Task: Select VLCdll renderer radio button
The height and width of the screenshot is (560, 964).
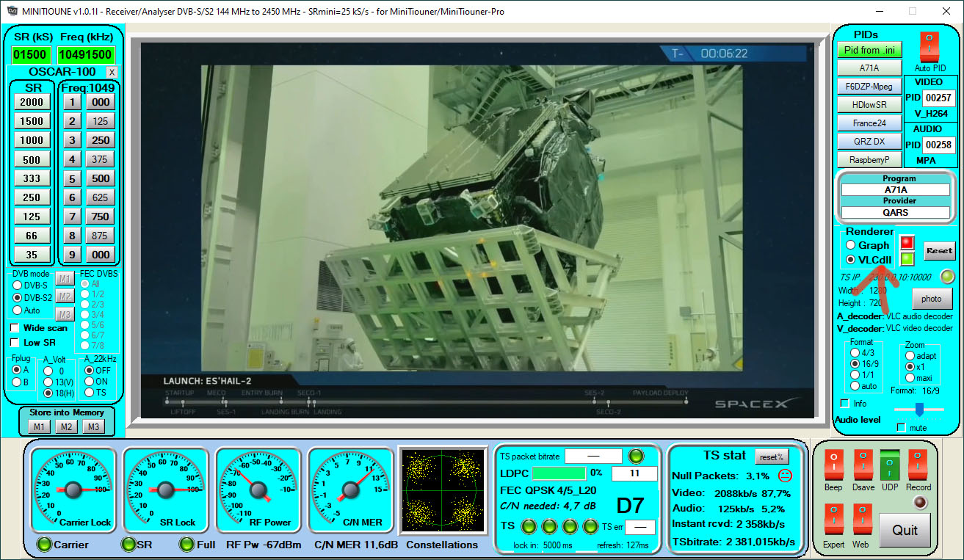Action: [851, 260]
